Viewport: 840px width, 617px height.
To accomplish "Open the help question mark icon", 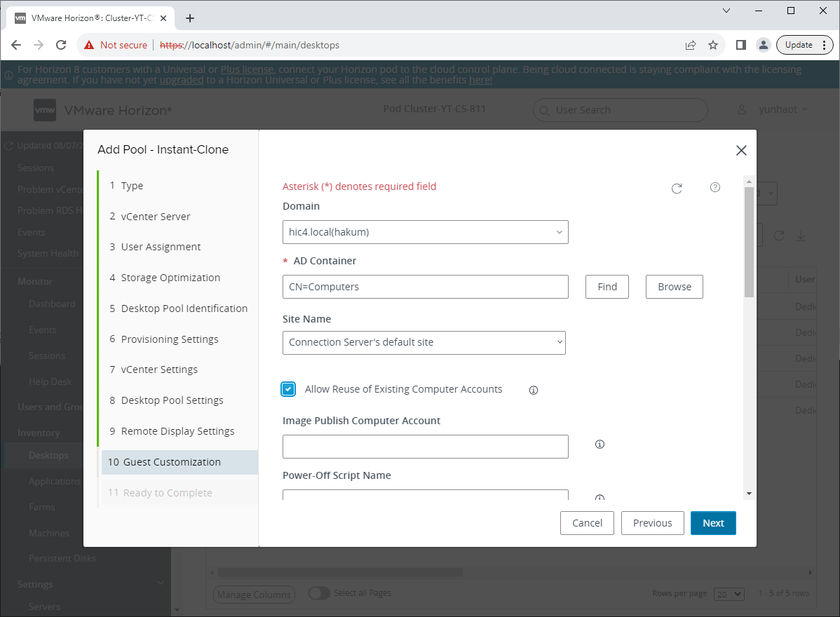I will (715, 187).
